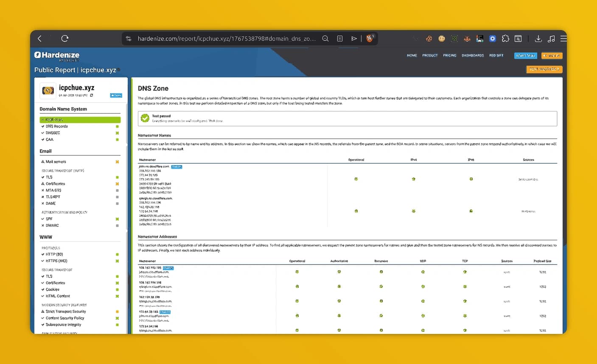Open Strict Transport Security in sidebar
The image size is (597, 364).
click(x=66, y=311)
